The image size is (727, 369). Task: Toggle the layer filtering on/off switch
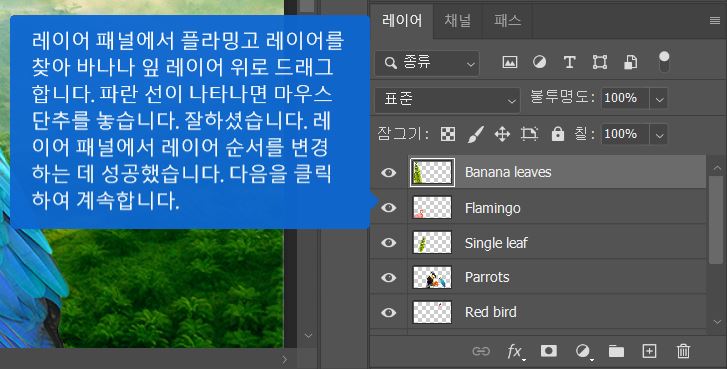(664, 62)
